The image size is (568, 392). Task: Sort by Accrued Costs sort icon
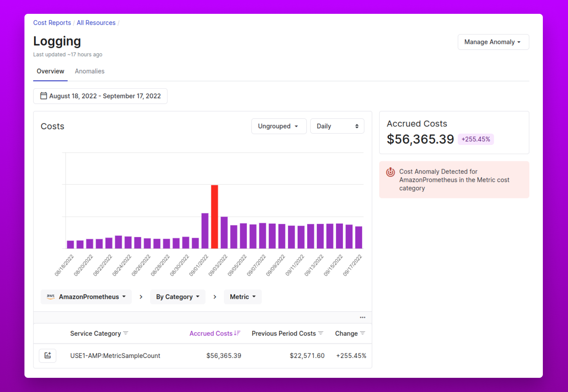pos(237,333)
